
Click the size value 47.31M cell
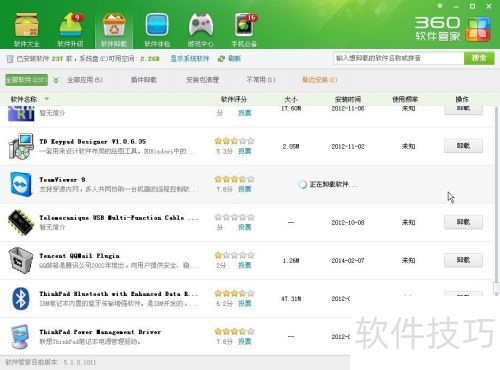[x=291, y=299]
